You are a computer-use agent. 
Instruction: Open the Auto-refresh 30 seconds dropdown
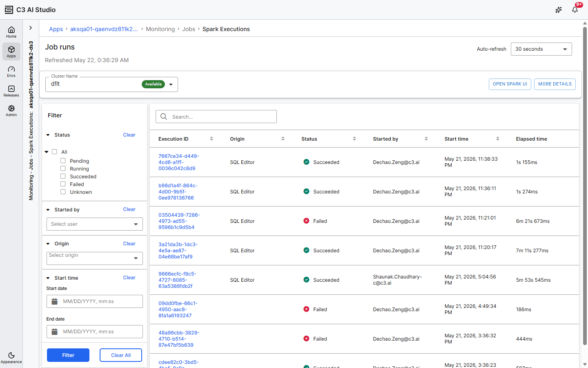point(541,49)
